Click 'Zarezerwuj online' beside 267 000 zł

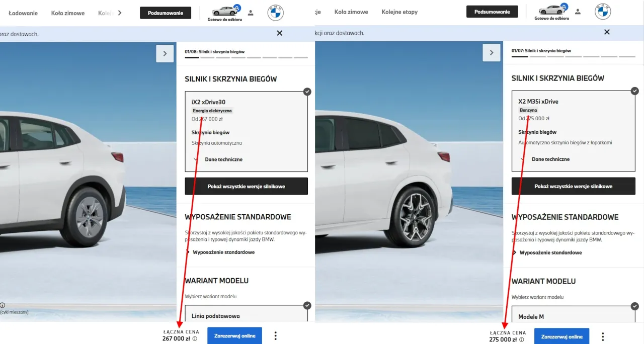(x=235, y=336)
